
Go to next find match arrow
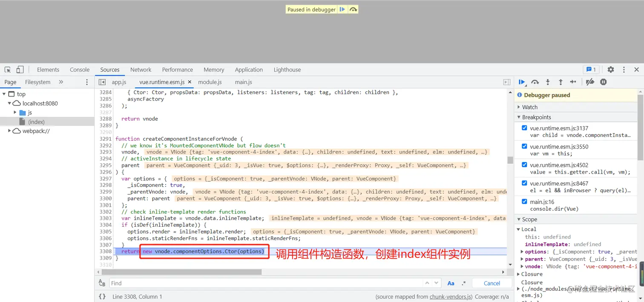point(436,283)
